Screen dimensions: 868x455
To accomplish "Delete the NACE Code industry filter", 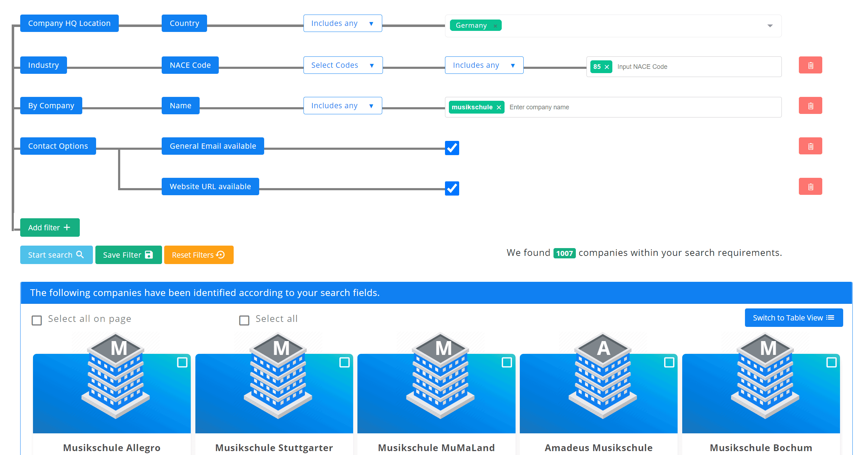I will coord(810,65).
